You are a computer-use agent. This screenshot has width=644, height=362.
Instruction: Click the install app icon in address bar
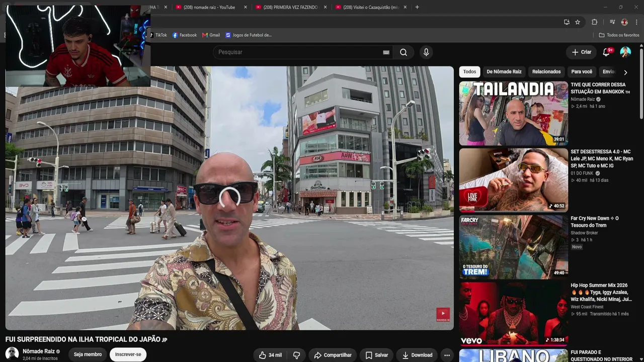[567, 22]
